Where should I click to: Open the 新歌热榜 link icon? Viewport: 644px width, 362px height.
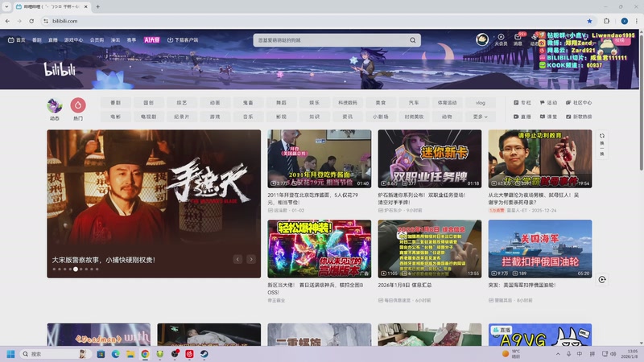tap(568, 117)
